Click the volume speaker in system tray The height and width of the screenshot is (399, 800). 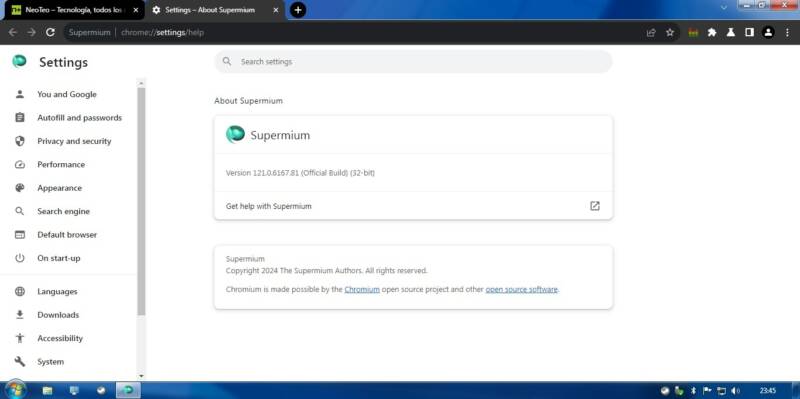pyautogui.click(x=735, y=391)
